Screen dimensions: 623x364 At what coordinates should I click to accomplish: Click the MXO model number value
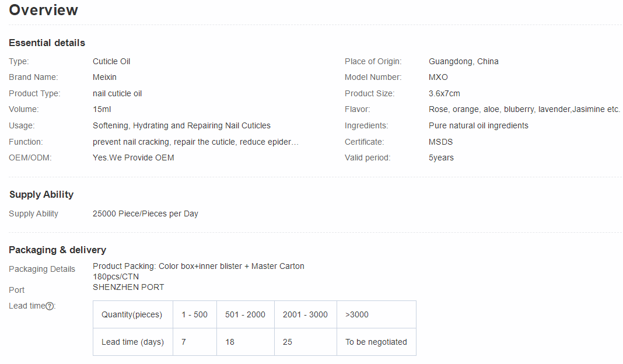438,77
